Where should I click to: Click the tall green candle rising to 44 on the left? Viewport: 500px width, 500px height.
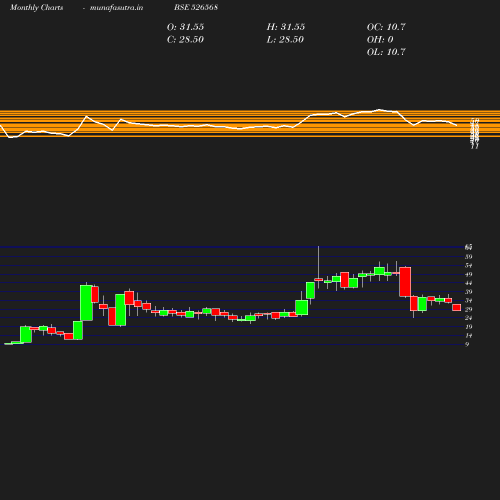pos(87,303)
